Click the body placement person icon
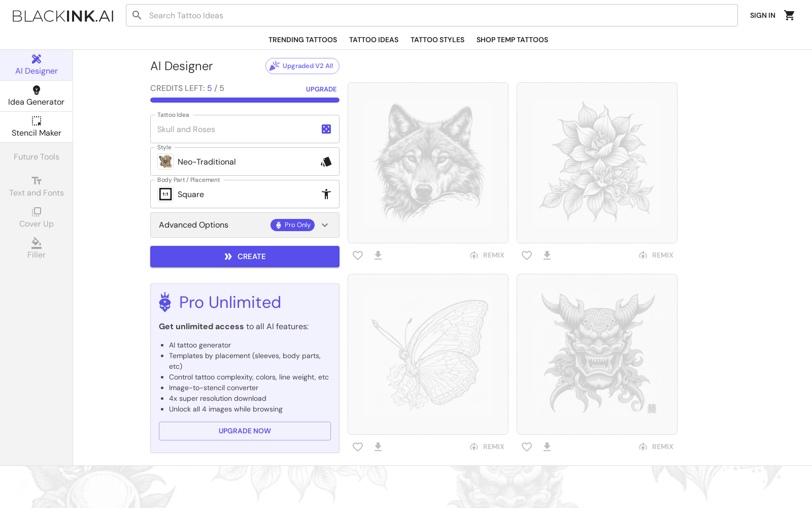This screenshot has width=812, height=508. [326, 194]
